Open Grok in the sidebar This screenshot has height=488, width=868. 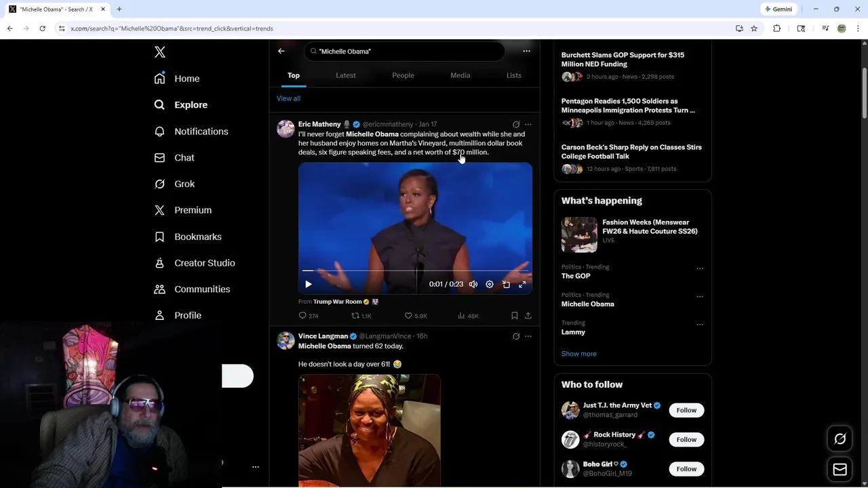174,184
